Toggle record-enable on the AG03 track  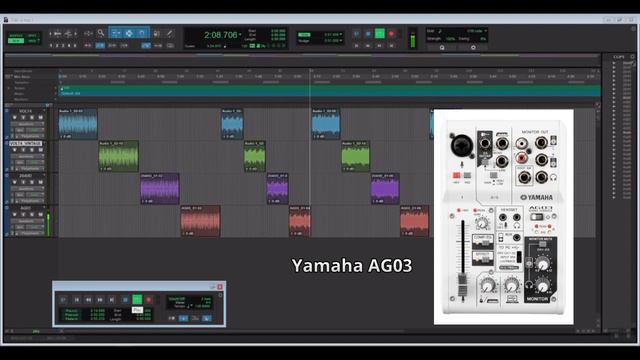[x=15, y=214]
